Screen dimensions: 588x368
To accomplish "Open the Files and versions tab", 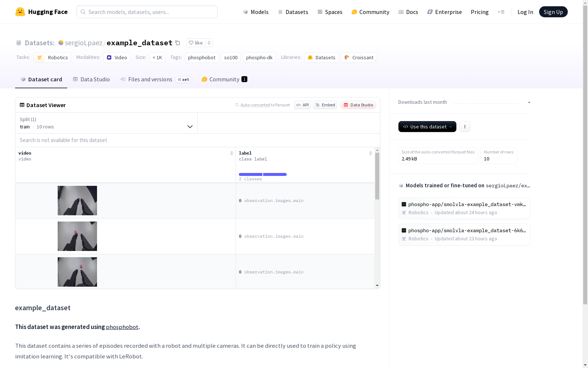I will pyautogui.click(x=155, y=79).
